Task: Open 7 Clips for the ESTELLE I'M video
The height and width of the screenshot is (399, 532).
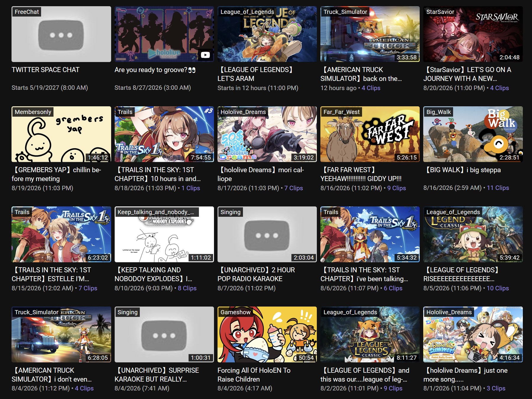Action: pos(88,288)
